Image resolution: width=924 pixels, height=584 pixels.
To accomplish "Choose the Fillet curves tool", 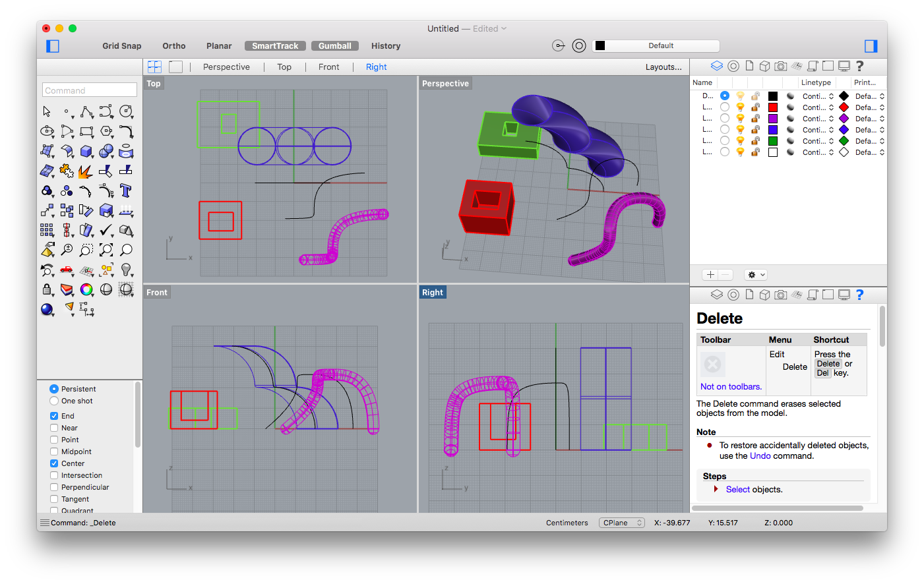I will (126, 131).
